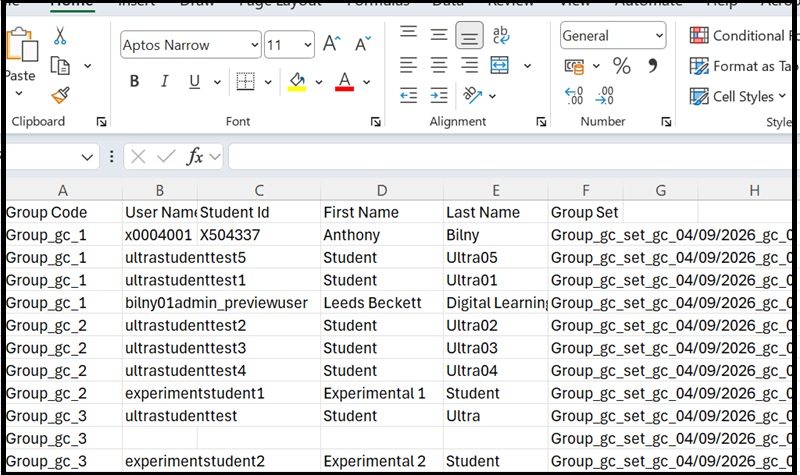Open Number format dialog launcher

pyautogui.click(x=666, y=121)
